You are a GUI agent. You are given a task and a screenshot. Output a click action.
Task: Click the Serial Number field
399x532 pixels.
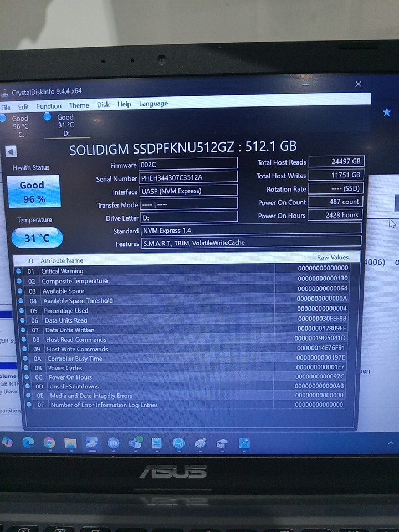pyautogui.click(x=188, y=177)
